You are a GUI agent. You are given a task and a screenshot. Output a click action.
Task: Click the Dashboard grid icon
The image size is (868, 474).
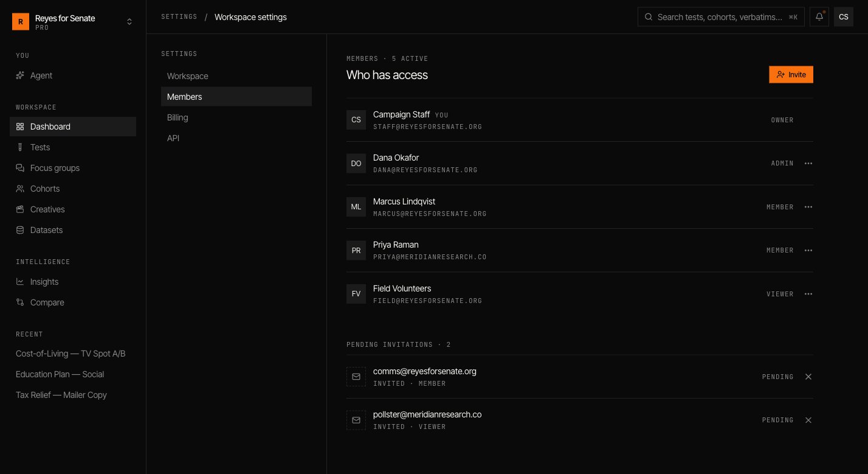click(20, 127)
